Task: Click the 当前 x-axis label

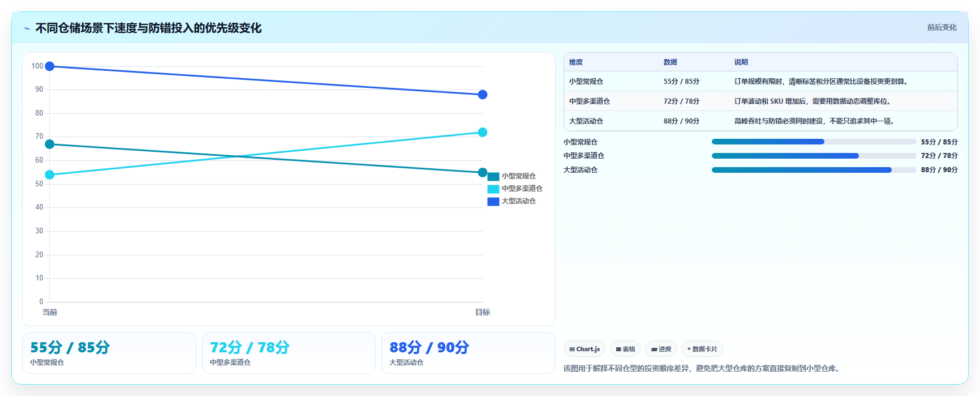Action: pyautogui.click(x=50, y=312)
